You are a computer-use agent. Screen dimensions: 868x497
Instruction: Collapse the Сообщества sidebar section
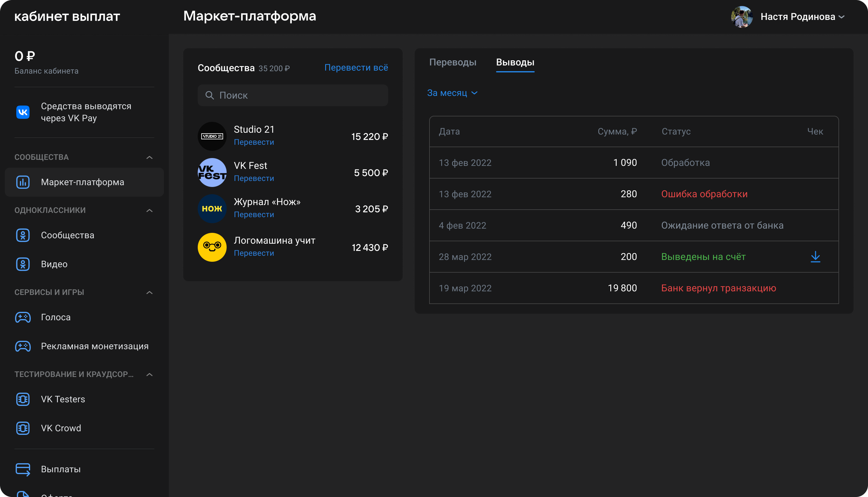click(149, 157)
